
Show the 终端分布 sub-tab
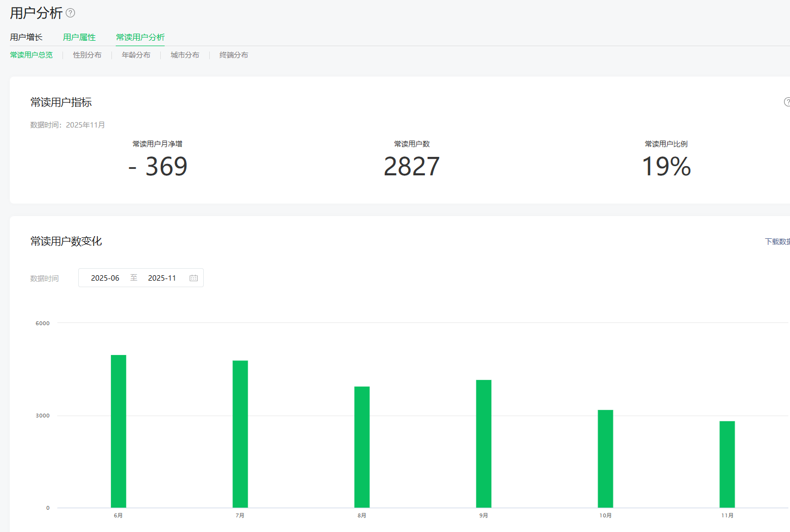coord(234,55)
